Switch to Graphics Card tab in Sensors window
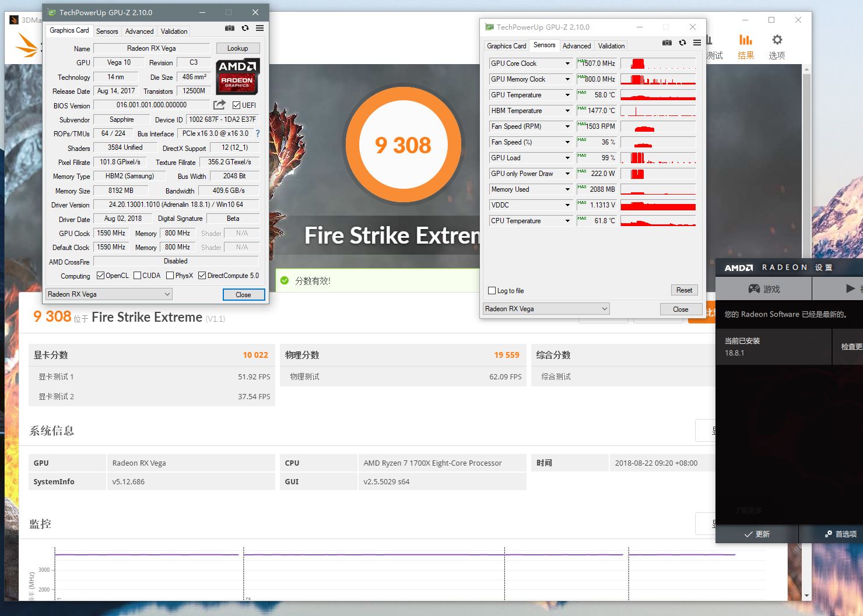 pyautogui.click(x=507, y=46)
